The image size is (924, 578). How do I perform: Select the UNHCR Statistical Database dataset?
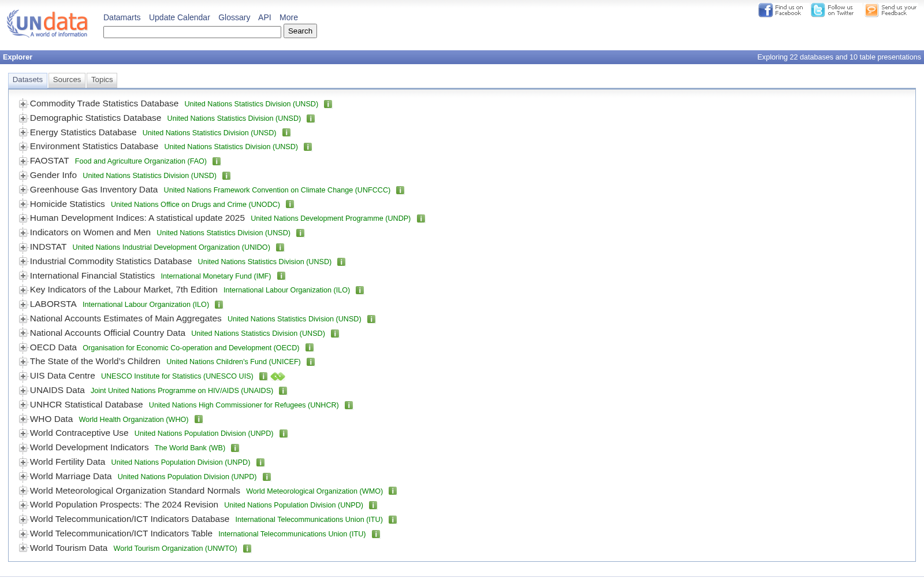(87, 405)
